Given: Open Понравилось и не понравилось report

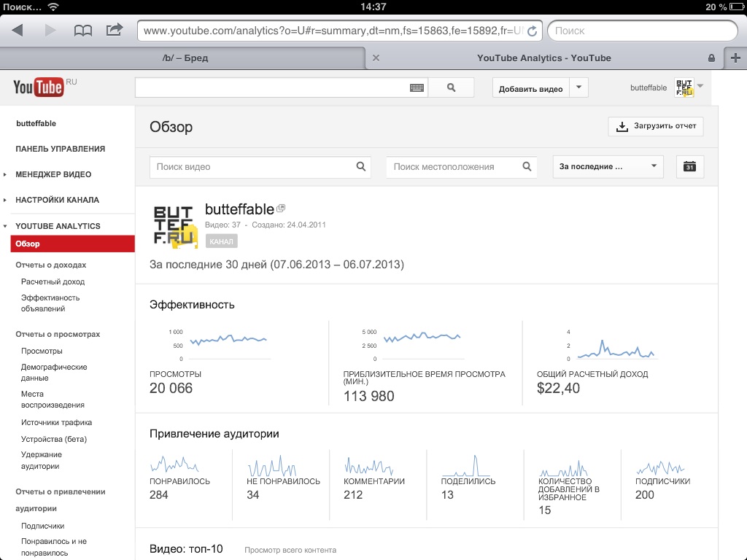Looking at the screenshot, I should click(54, 547).
